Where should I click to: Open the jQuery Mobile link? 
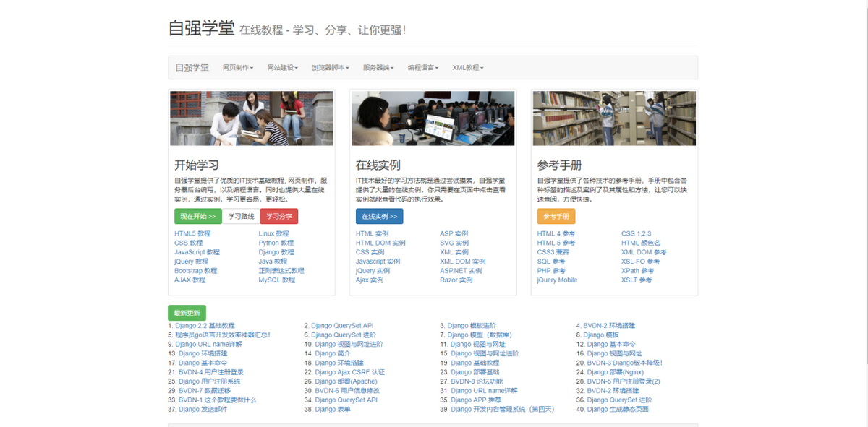[558, 280]
